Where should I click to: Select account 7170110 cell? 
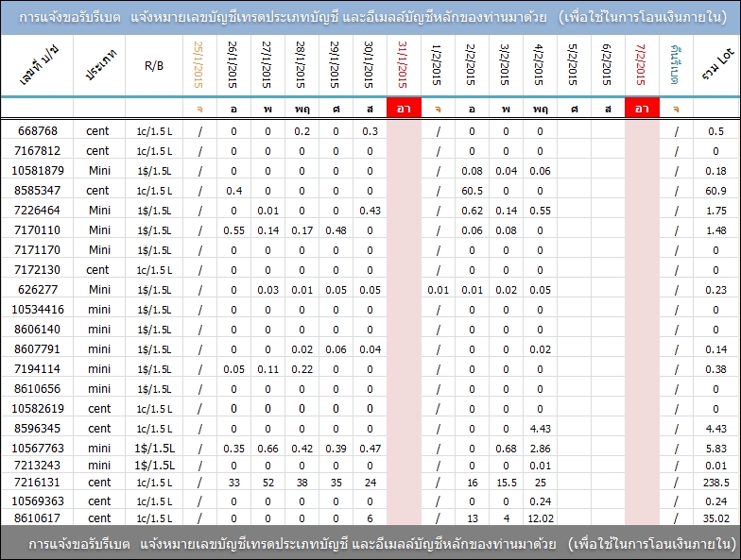(38, 230)
